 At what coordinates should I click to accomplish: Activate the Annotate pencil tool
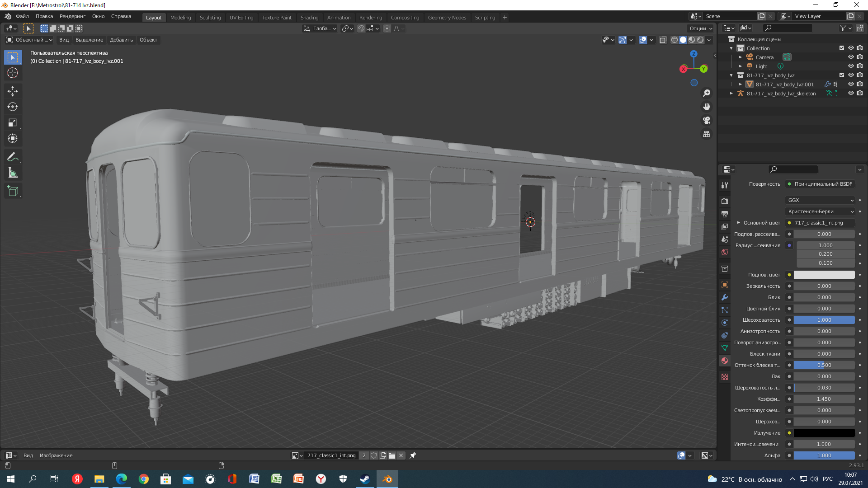[13, 157]
